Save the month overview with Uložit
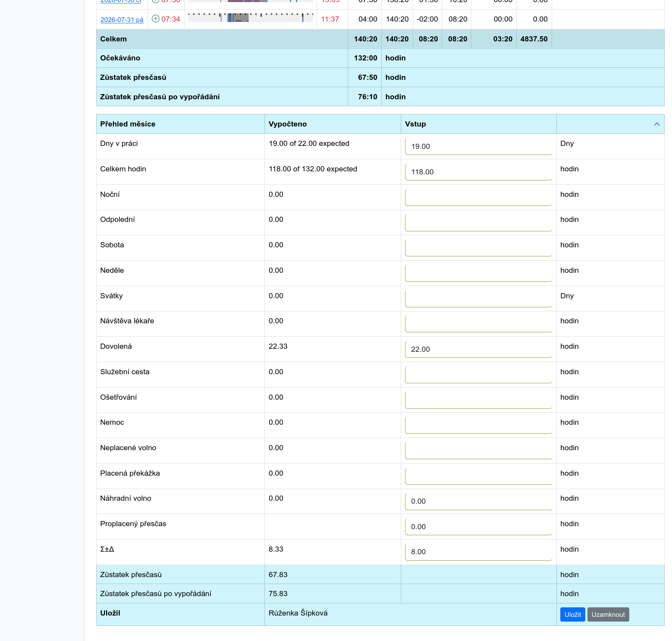Image resolution: width=672 pixels, height=641 pixels. (572, 615)
